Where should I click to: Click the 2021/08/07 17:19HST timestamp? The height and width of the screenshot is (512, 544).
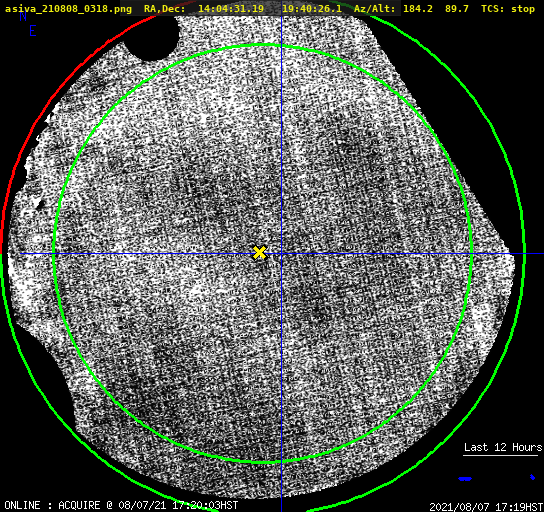[x=486, y=507]
